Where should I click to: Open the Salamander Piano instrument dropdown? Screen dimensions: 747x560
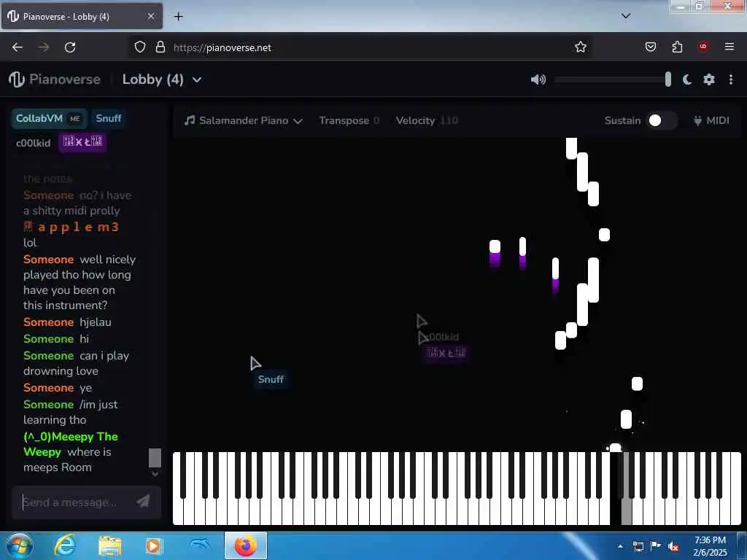point(244,120)
